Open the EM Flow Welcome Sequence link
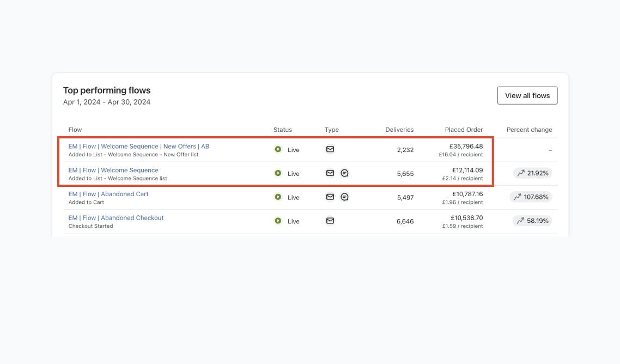 [x=113, y=170]
